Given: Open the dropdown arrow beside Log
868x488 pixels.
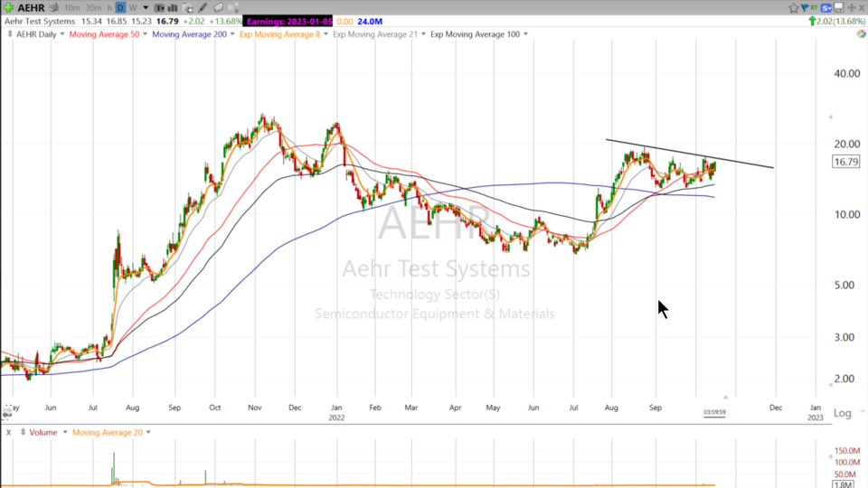Looking at the screenshot, I should pyautogui.click(x=863, y=411).
